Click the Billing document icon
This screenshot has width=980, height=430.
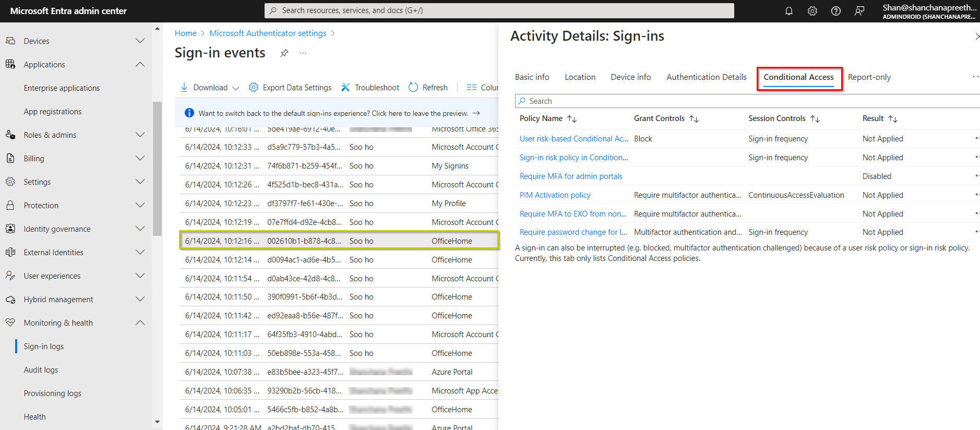coord(10,158)
